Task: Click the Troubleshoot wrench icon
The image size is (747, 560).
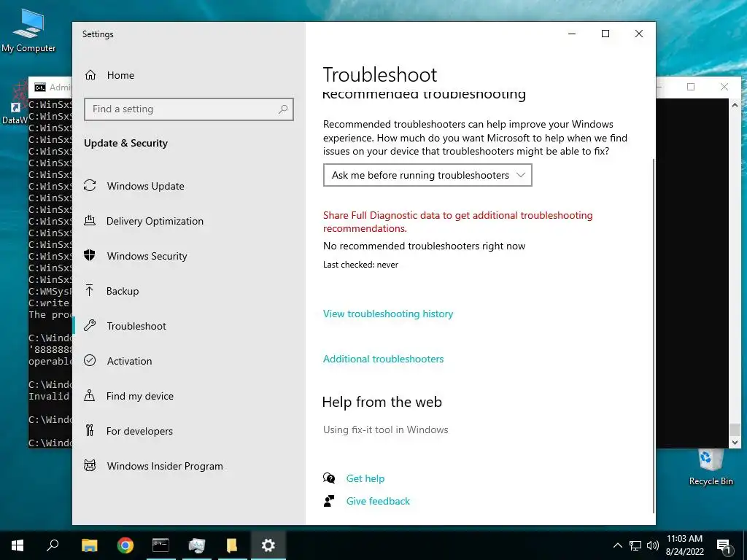Action: point(90,326)
